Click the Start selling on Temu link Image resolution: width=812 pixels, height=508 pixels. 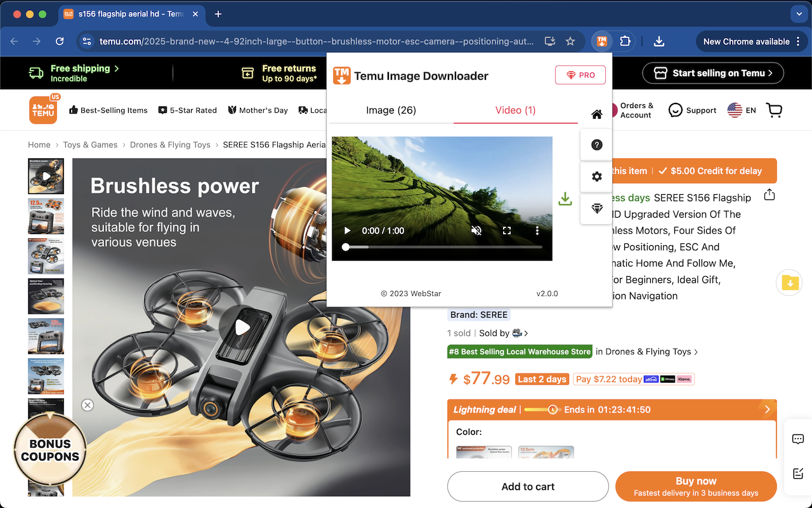pyautogui.click(x=712, y=72)
